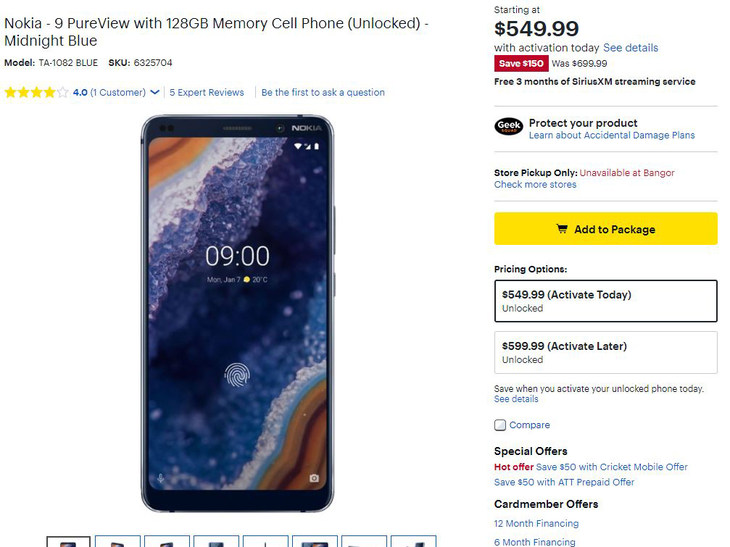
Task: Open the 5 Expert Reviews link
Action: pos(207,92)
